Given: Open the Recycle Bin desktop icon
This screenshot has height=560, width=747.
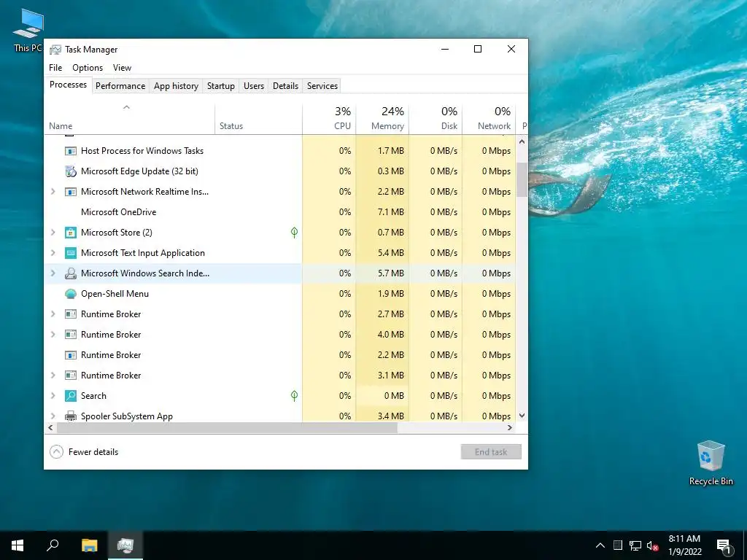Looking at the screenshot, I should pyautogui.click(x=711, y=463).
